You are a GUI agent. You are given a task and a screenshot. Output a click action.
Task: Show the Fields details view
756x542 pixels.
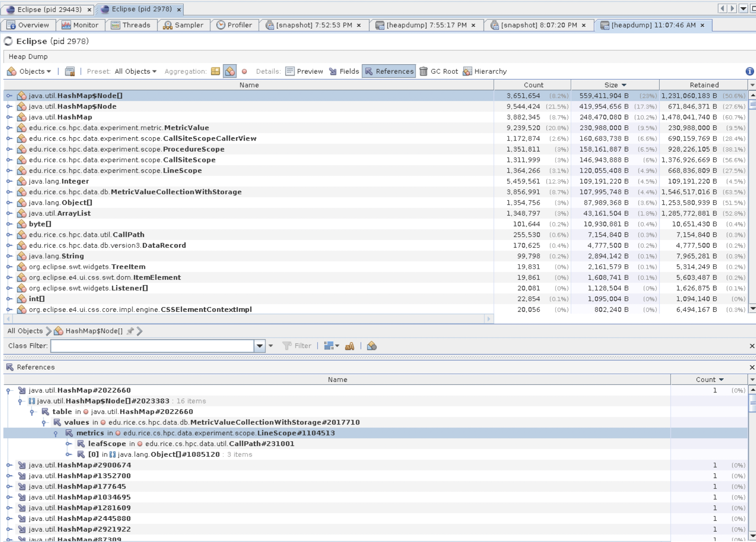tap(344, 71)
